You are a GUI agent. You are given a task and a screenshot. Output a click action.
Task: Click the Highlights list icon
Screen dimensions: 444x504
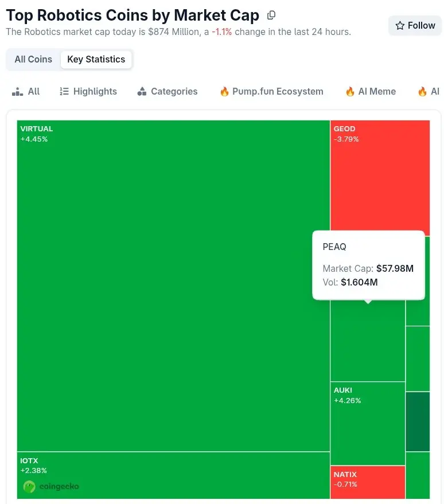(64, 92)
